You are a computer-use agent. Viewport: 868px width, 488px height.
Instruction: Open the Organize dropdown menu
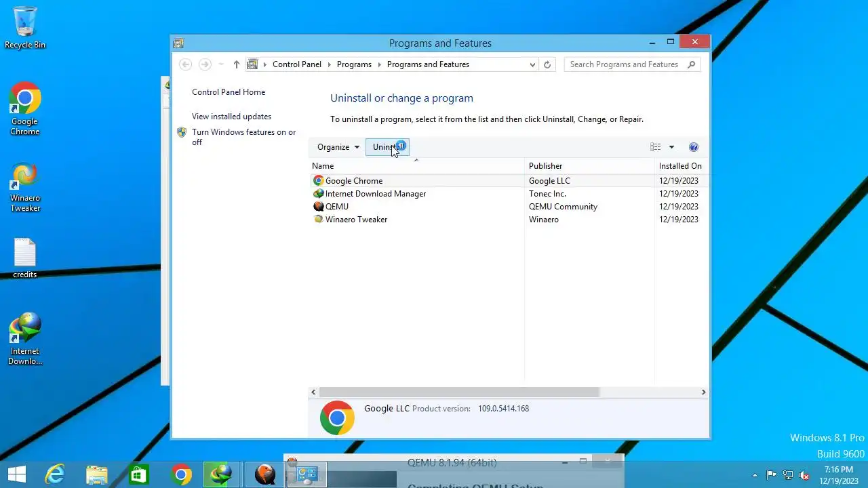click(338, 147)
